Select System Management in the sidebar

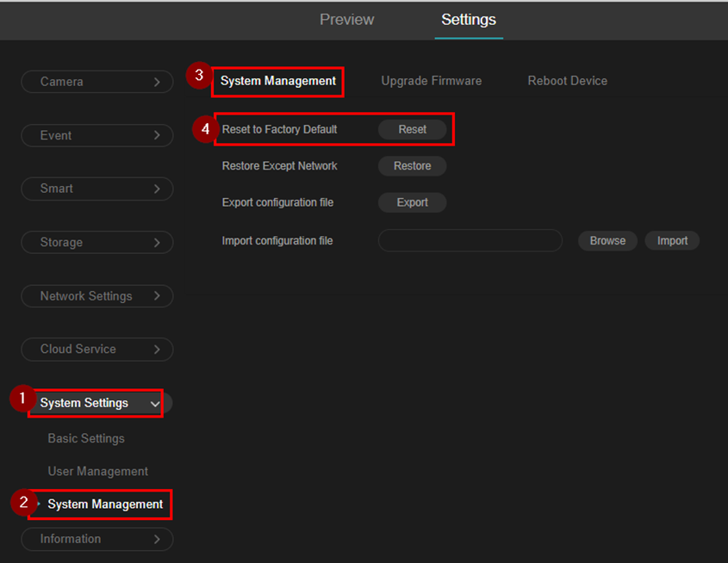(x=104, y=504)
